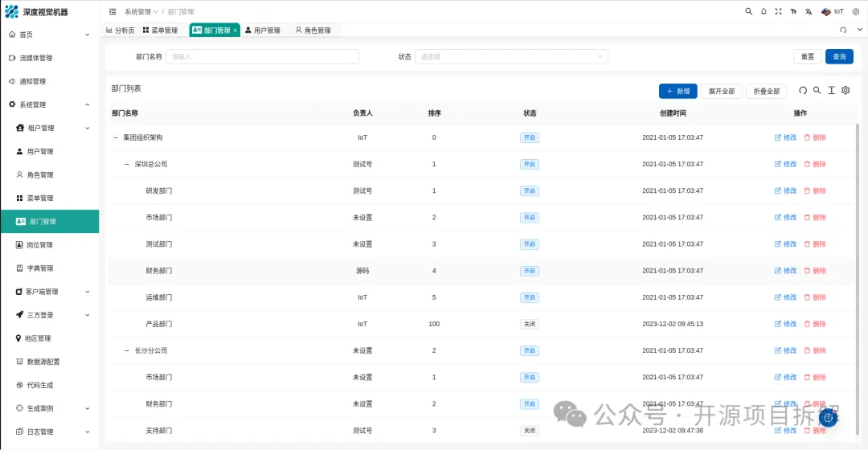Collapse the 深圳总公司 tree row
Image resolution: width=868 pixels, height=450 pixels.
coord(127,165)
